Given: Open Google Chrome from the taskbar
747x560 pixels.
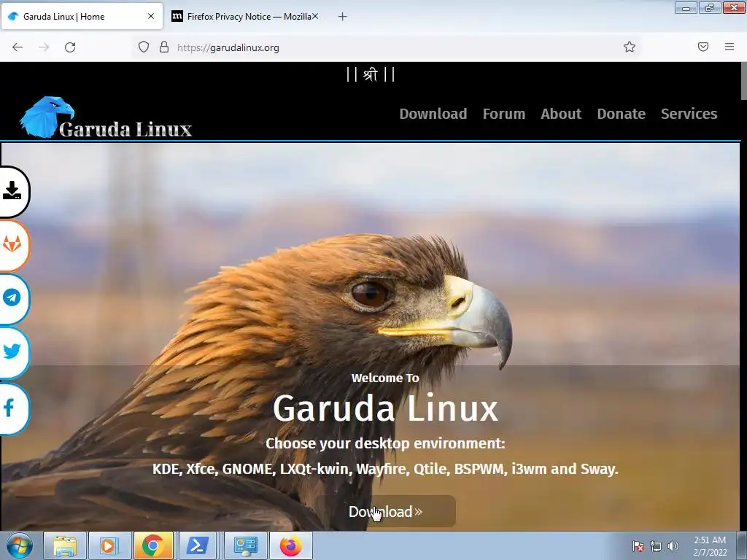Looking at the screenshot, I should (x=153, y=545).
